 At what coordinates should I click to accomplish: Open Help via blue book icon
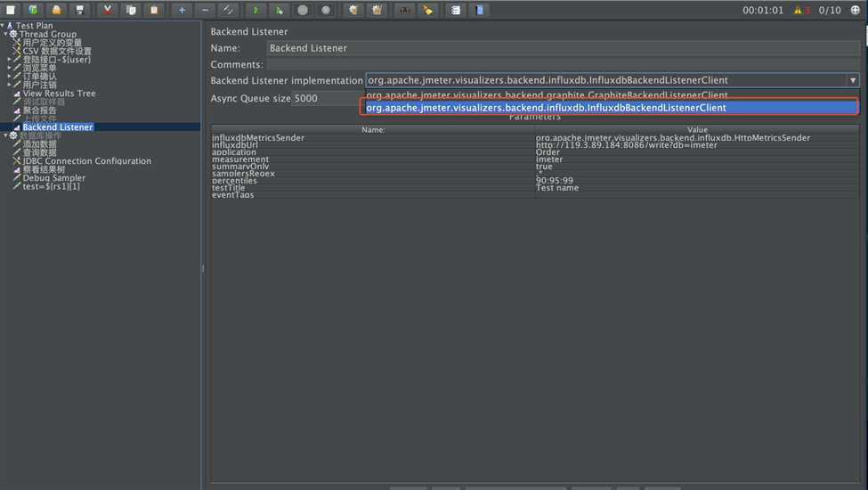479,10
